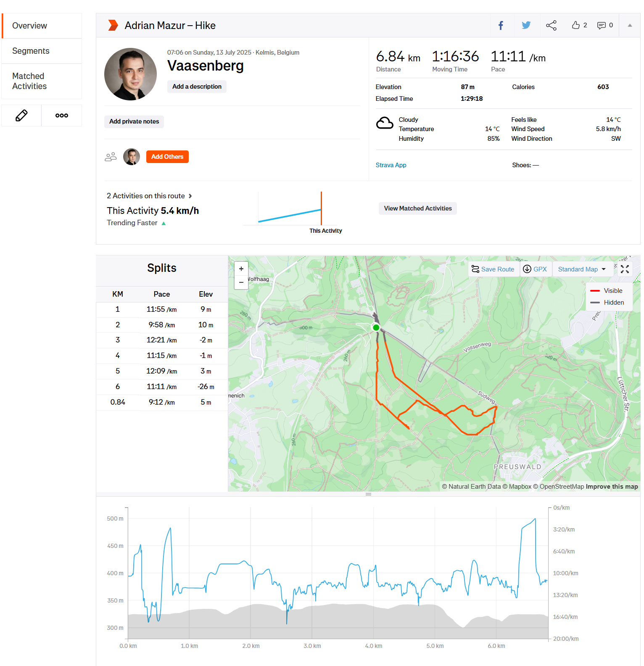Open the Segments tab

(31, 51)
